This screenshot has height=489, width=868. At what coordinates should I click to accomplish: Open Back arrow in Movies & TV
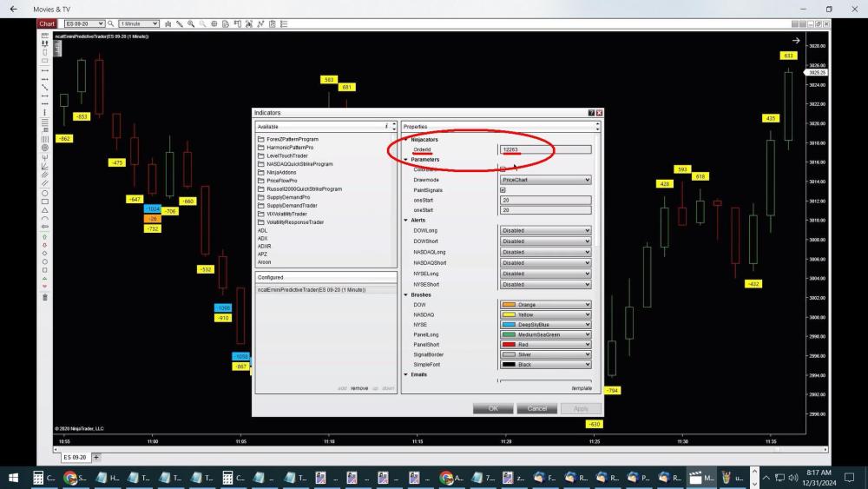coord(13,9)
